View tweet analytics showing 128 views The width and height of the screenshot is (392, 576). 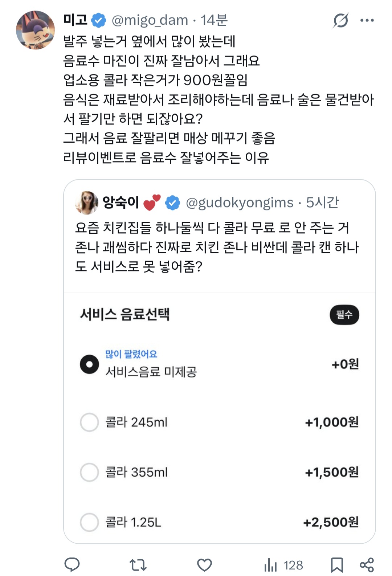coord(283,565)
